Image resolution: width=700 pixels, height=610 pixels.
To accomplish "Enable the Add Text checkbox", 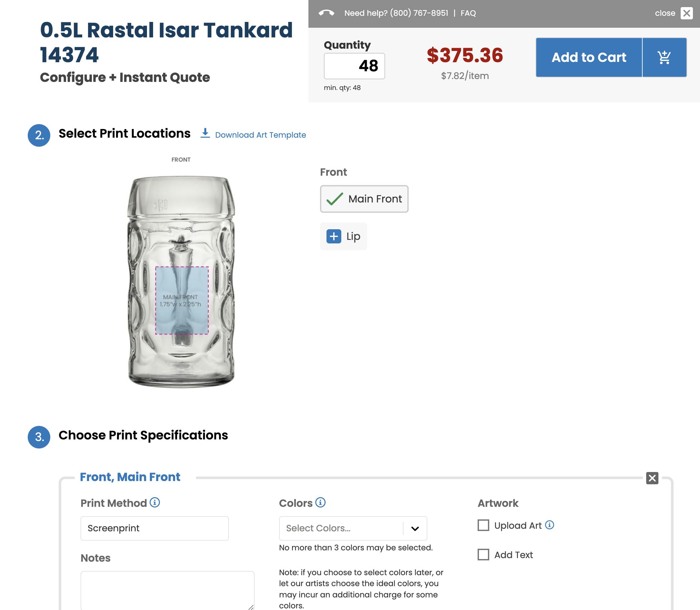I will tap(483, 555).
